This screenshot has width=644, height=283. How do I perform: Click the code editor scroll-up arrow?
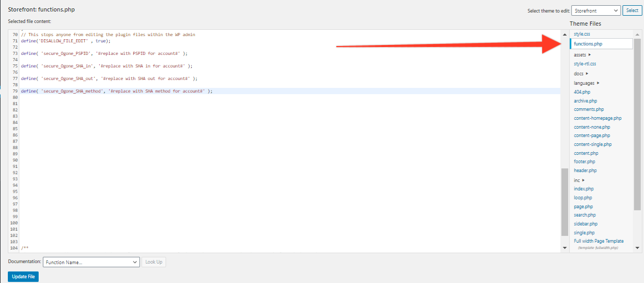pos(564,34)
